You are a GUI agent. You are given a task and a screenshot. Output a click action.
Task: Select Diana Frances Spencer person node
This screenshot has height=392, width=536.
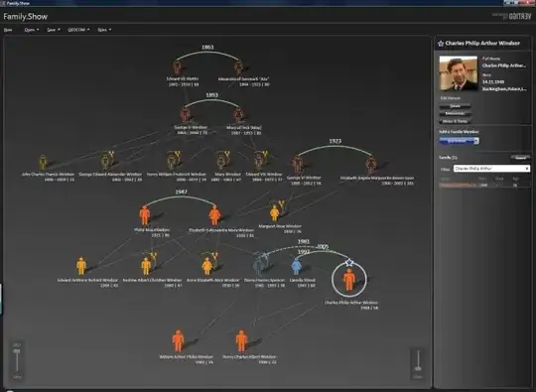259,266
